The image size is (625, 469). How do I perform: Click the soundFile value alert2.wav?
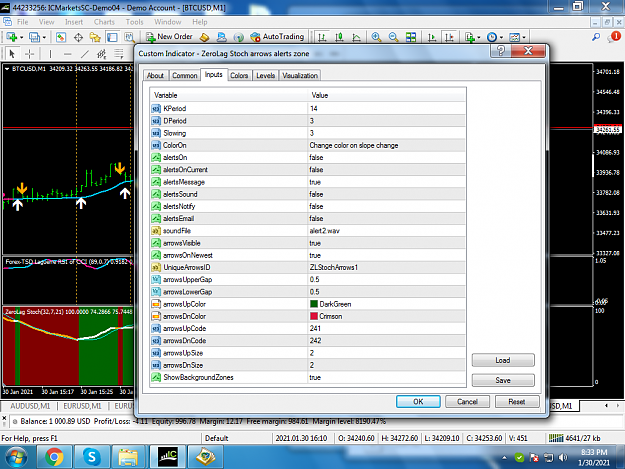324,231
